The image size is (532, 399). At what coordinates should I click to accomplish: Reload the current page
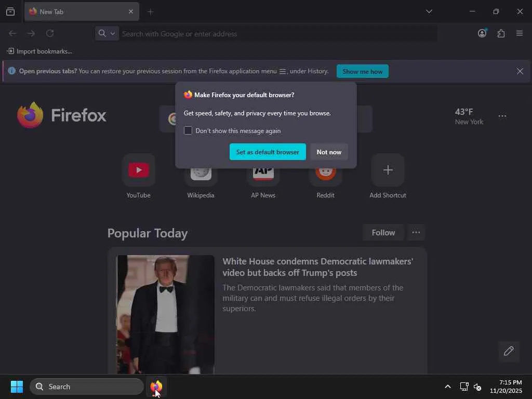click(x=50, y=33)
